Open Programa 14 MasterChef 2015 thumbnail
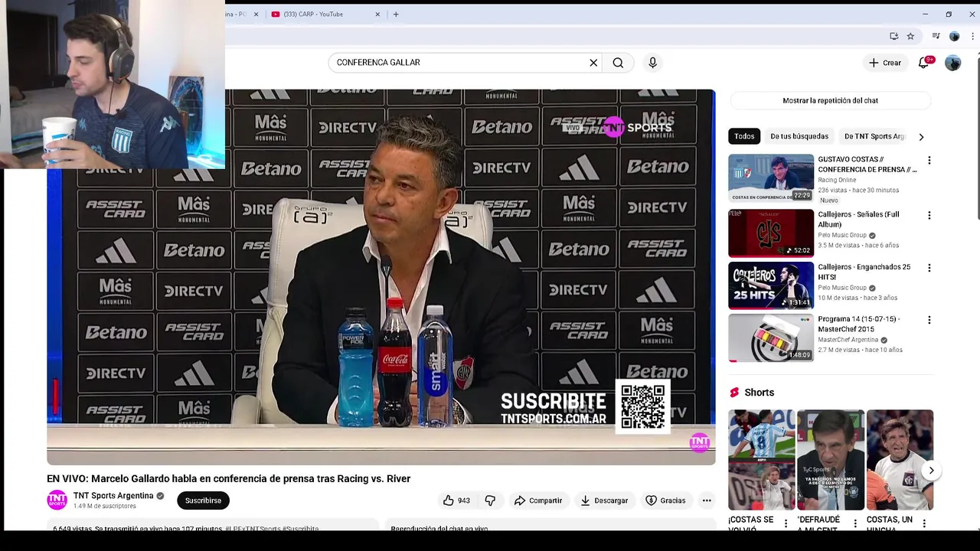 pyautogui.click(x=771, y=337)
